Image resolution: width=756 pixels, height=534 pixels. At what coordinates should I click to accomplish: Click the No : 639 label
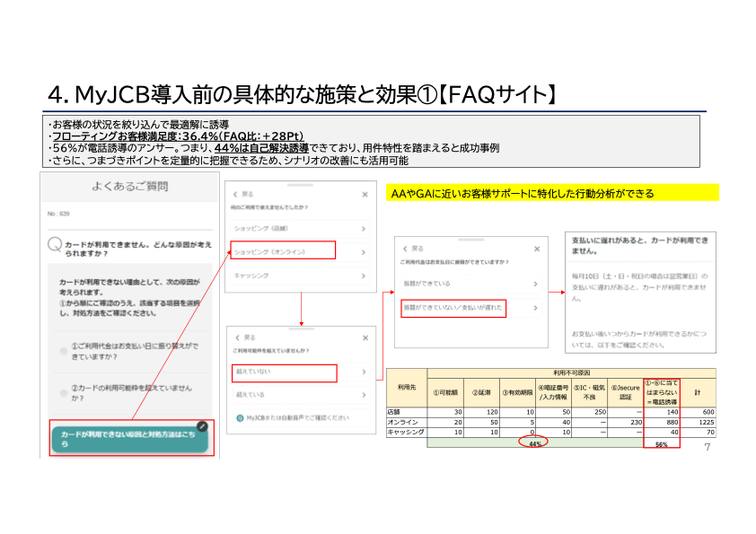pyautogui.click(x=58, y=214)
